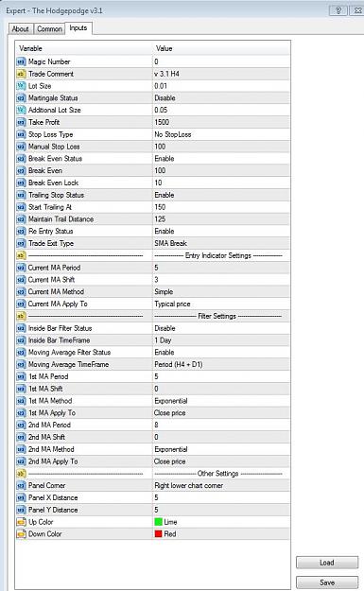This screenshot has width=364, height=591.
Task: Click the icon beside 2nd MA Method
Action: (x=21, y=449)
